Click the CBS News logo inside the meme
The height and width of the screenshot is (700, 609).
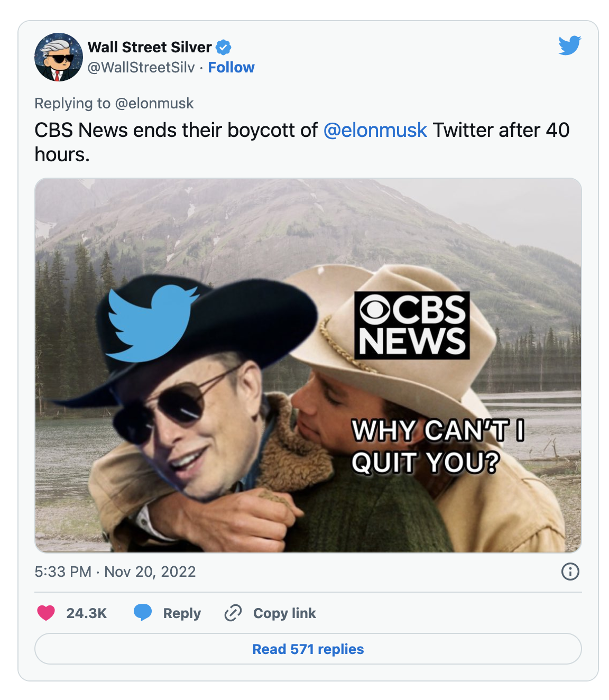tap(412, 325)
